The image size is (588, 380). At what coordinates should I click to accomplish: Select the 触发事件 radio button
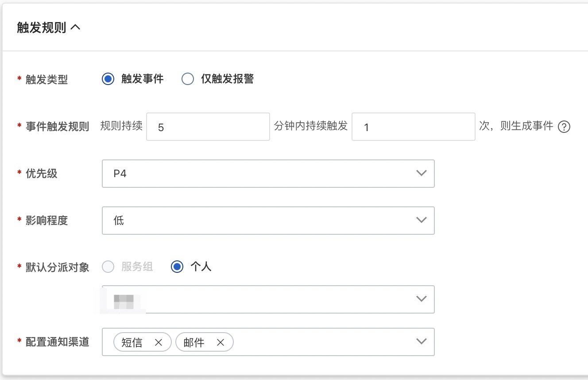coord(108,79)
